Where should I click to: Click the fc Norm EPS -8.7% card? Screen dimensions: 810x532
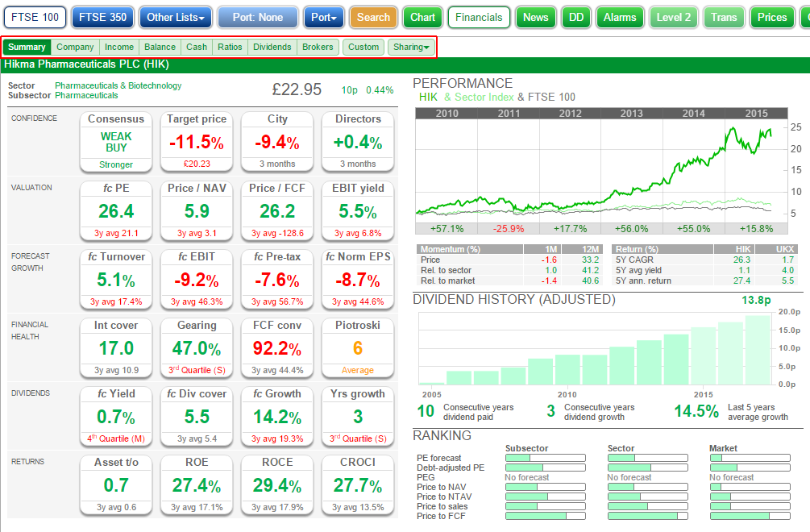358,280
